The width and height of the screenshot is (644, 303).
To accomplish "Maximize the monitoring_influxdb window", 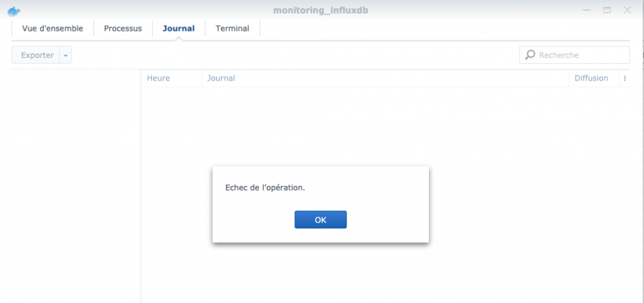I will 607,10.
